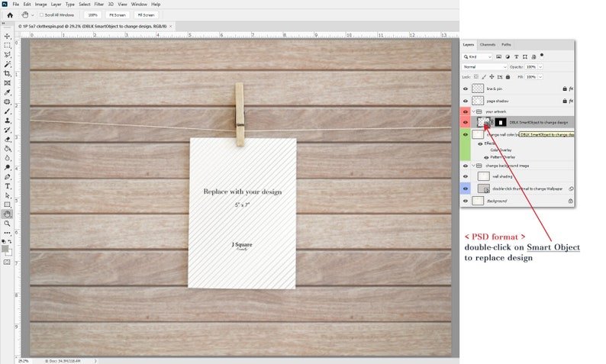The height and width of the screenshot is (364, 606).
Task: Open the File menu
Action: tap(15, 5)
